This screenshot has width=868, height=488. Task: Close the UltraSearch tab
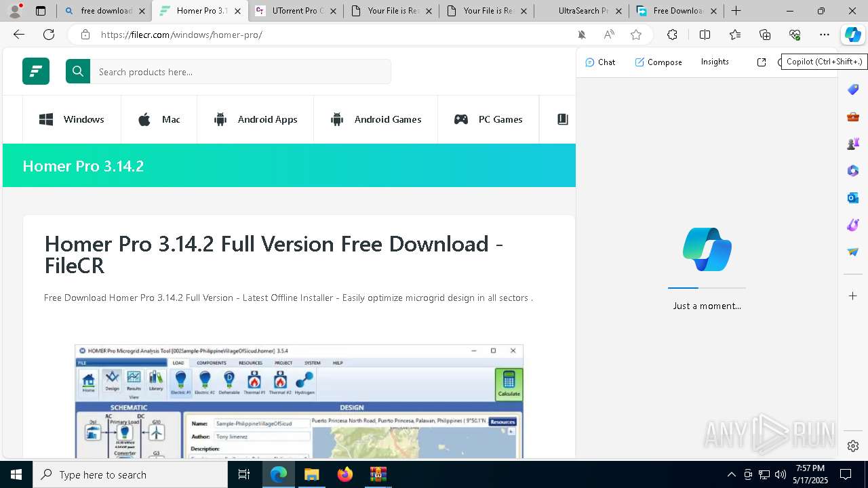click(618, 11)
